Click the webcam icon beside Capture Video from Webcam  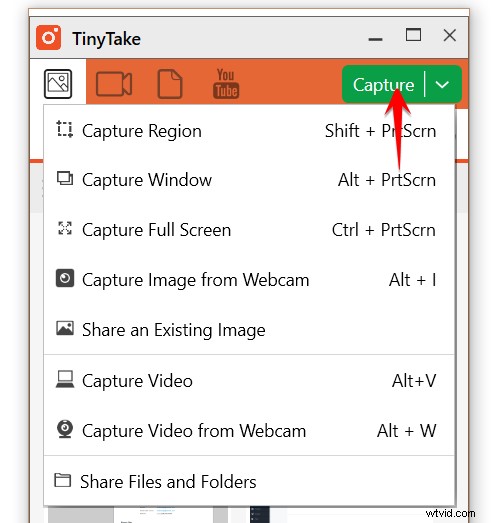click(65, 429)
